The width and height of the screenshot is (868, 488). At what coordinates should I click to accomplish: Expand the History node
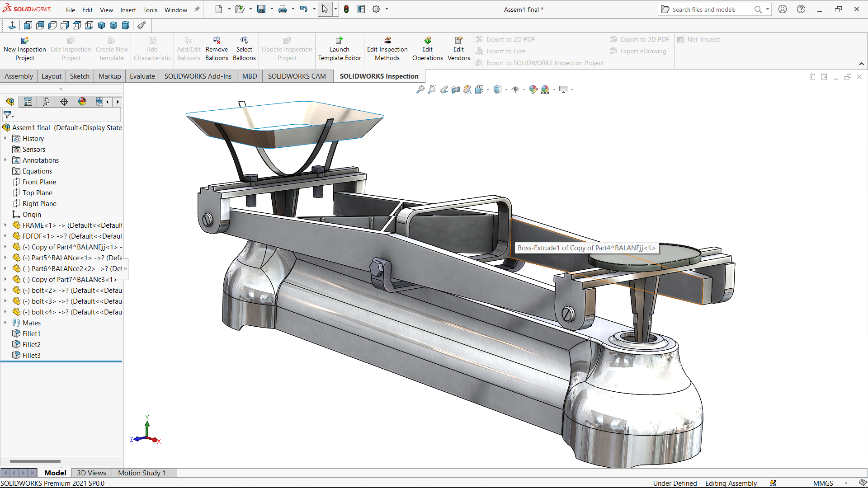(5, 138)
